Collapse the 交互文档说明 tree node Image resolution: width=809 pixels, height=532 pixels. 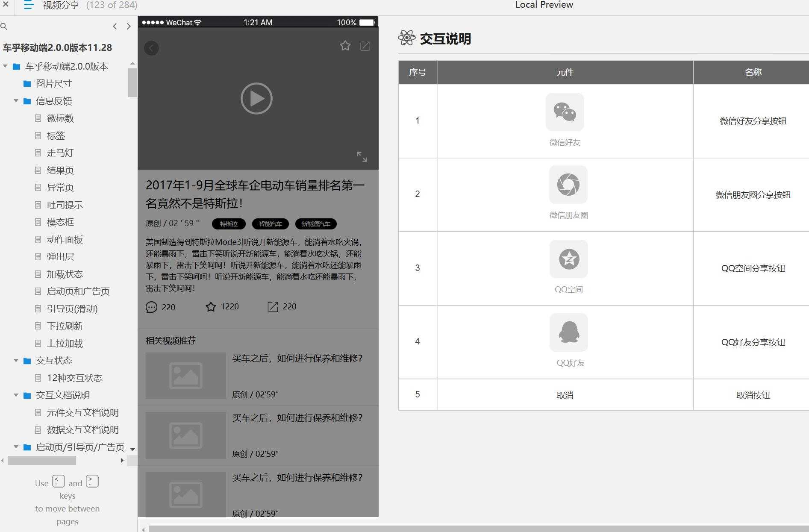pyautogui.click(x=16, y=395)
